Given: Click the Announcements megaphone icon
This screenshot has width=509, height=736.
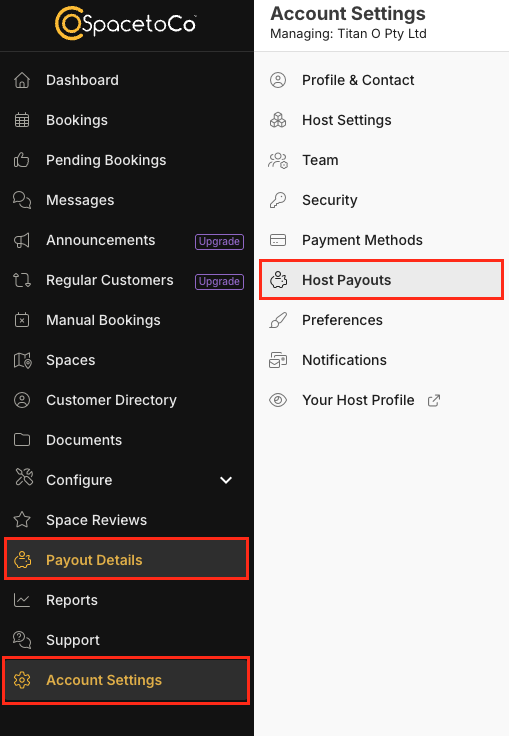Looking at the screenshot, I should pyautogui.click(x=22, y=240).
